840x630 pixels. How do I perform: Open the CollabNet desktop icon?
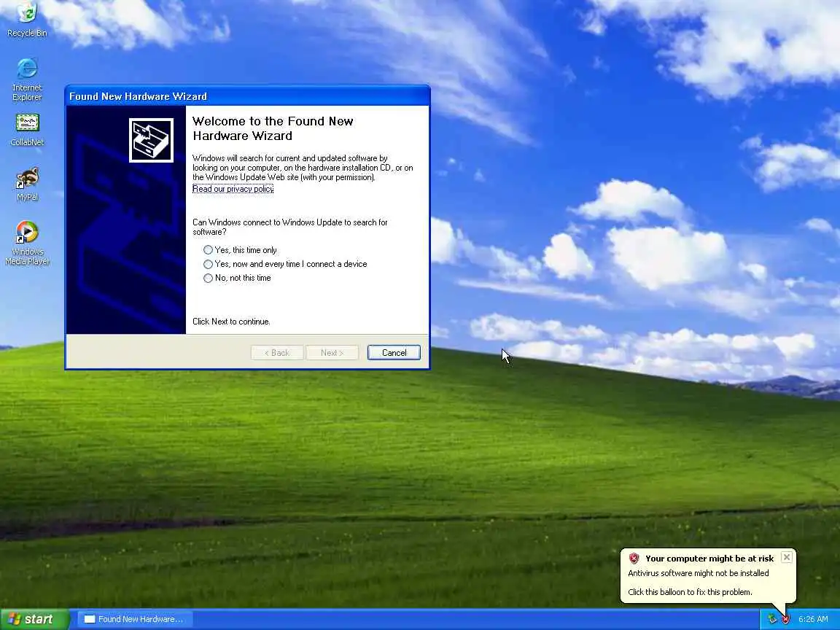point(27,130)
